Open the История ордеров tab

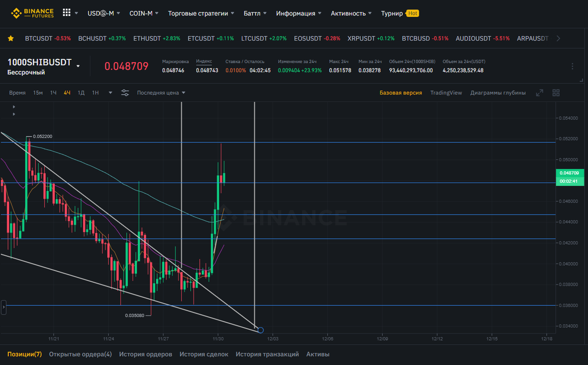[146, 354]
